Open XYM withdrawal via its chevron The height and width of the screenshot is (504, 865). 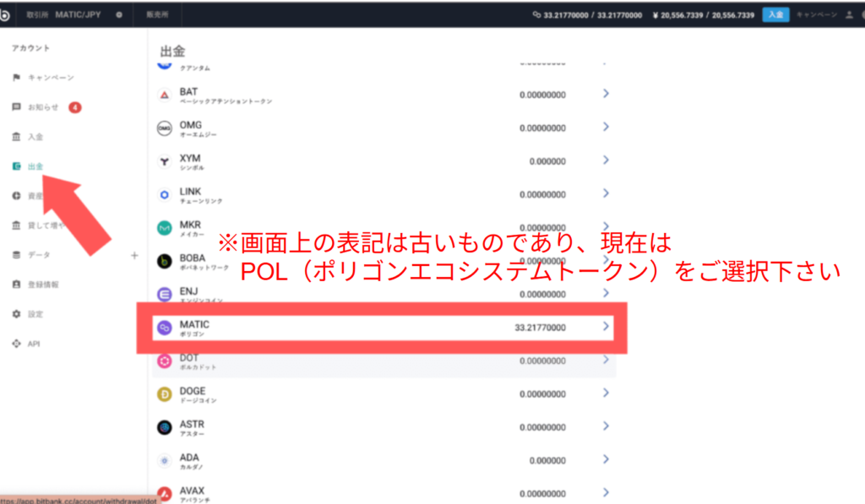tap(606, 160)
